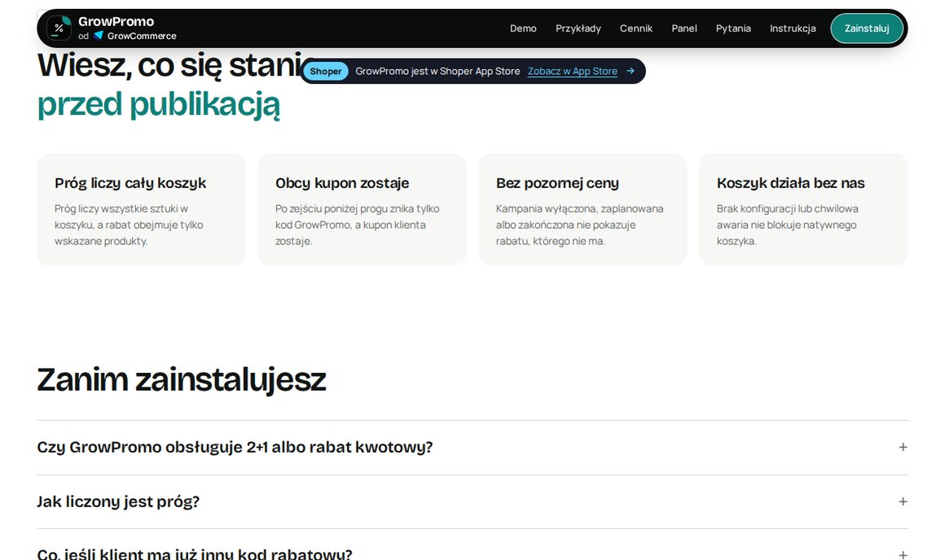Click the arrow icon after Zobacz w App Store

click(631, 71)
